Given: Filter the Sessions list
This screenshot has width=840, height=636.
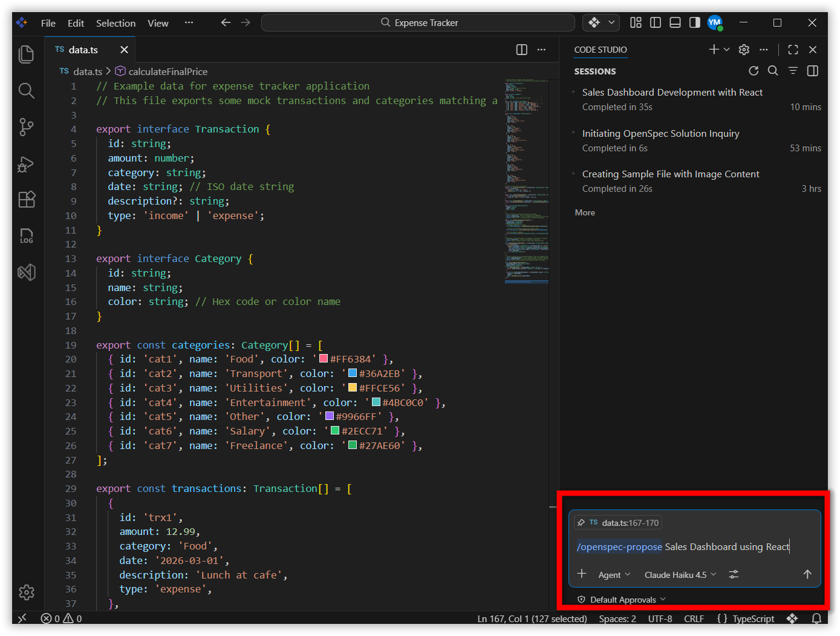Looking at the screenshot, I should tap(793, 71).
